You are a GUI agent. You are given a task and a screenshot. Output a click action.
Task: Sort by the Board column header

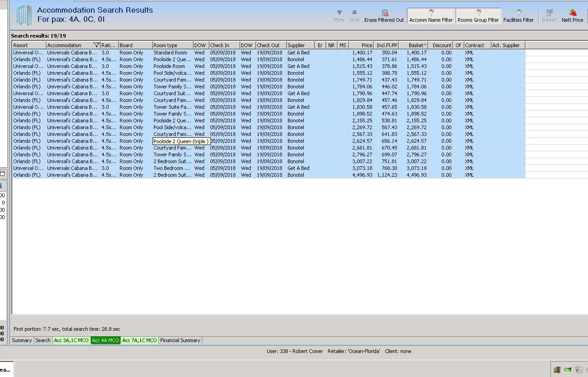point(135,45)
